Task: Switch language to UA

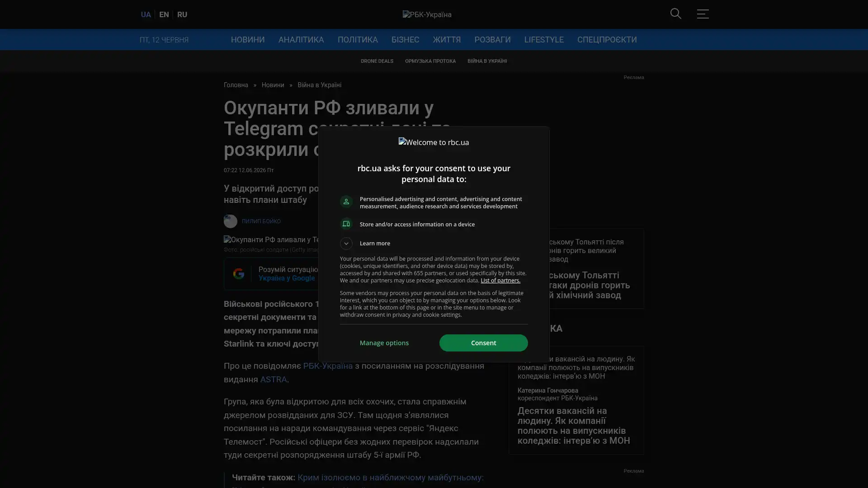Action: pyautogui.click(x=146, y=14)
